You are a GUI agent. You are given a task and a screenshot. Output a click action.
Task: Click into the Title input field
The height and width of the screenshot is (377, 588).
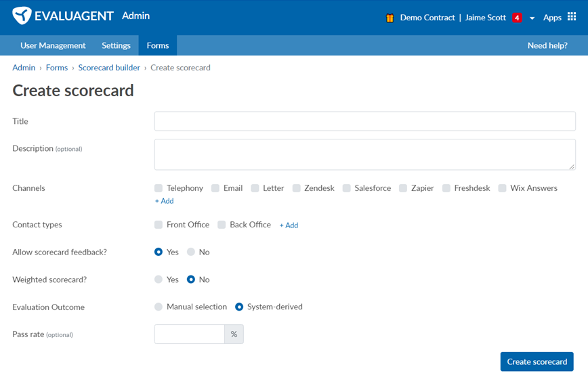coord(365,121)
